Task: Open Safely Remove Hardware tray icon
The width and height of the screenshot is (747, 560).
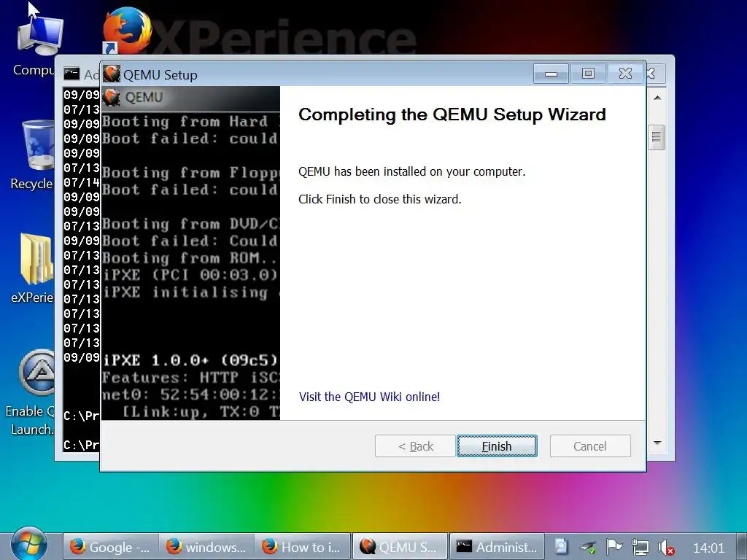Action: pyautogui.click(x=589, y=547)
